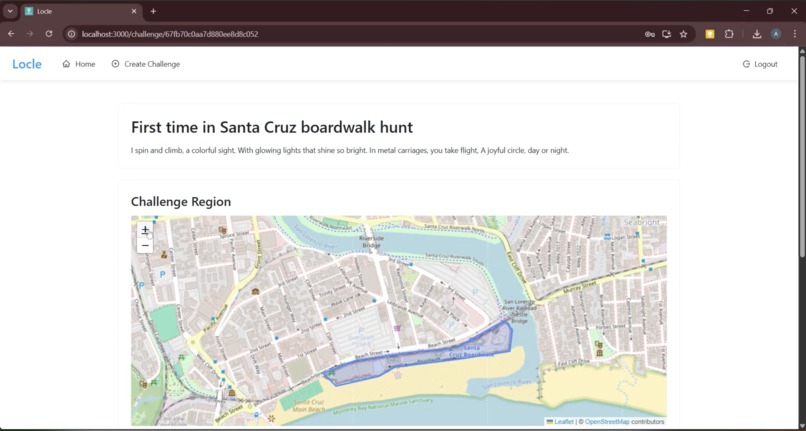Open the Extensions puzzle icon

coord(729,34)
